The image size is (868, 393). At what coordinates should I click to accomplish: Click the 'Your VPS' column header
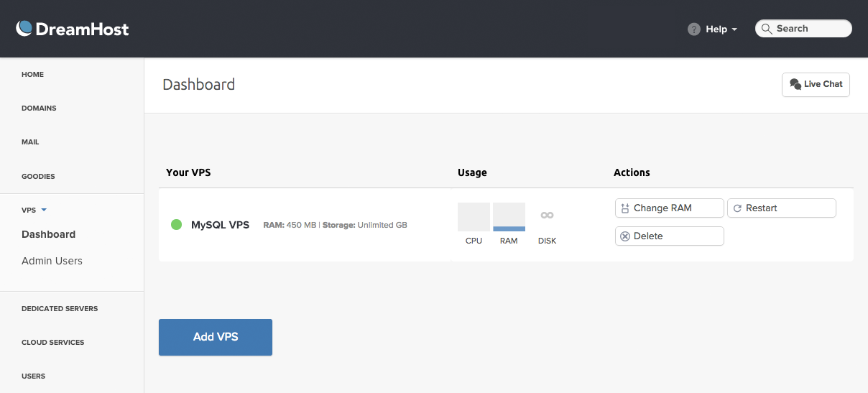188,173
